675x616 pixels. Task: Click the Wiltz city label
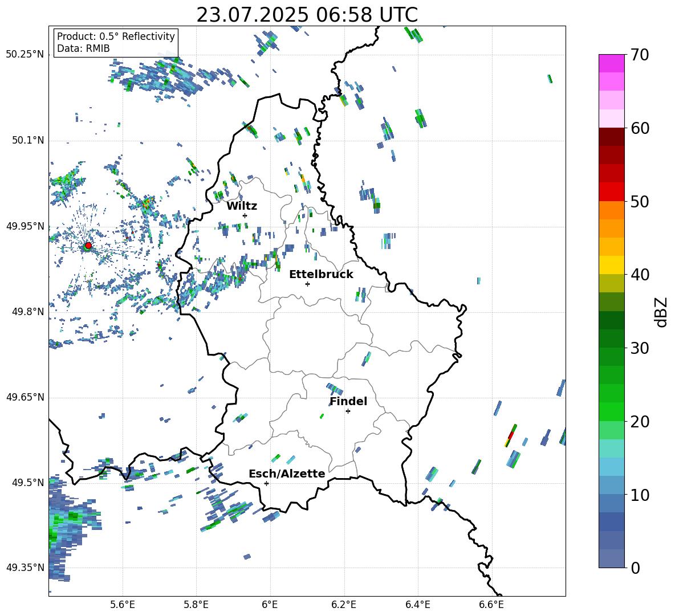click(x=242, y=206)
